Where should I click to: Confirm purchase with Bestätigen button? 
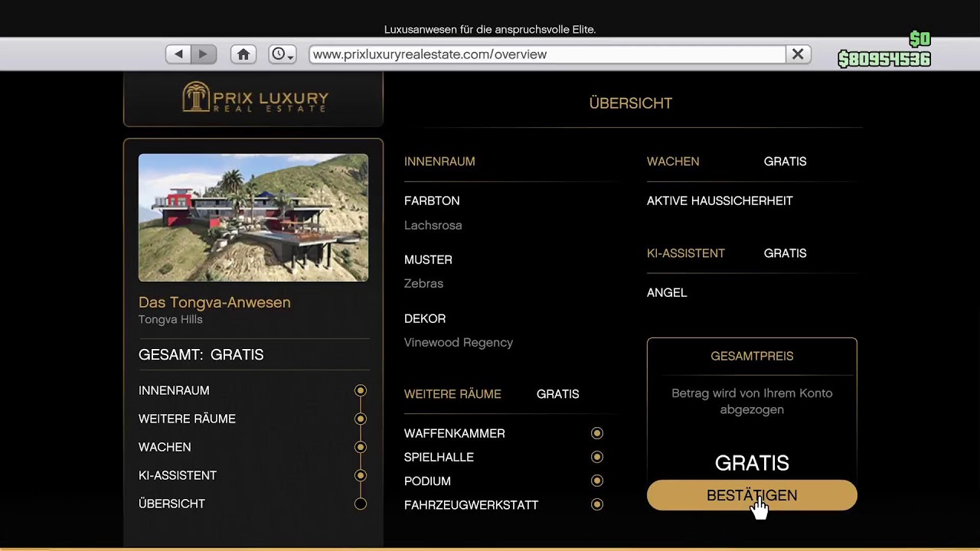[x=752, y=495]
